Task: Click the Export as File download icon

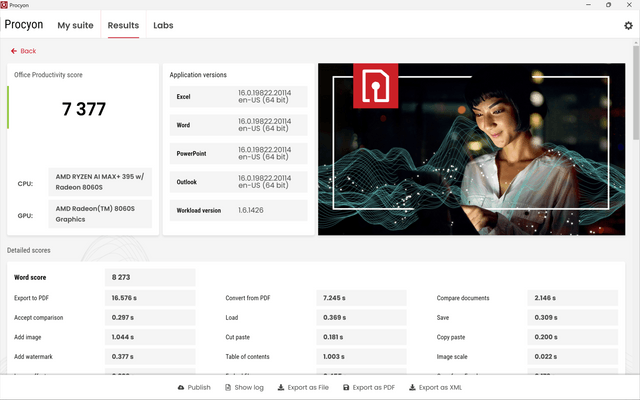Action: (281, 387)
